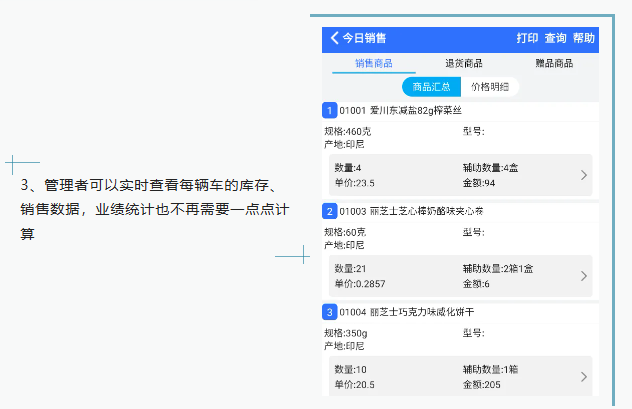Click 辅助数量:4盒 value
Screen dimensions: 632x409
coord(490,168)
